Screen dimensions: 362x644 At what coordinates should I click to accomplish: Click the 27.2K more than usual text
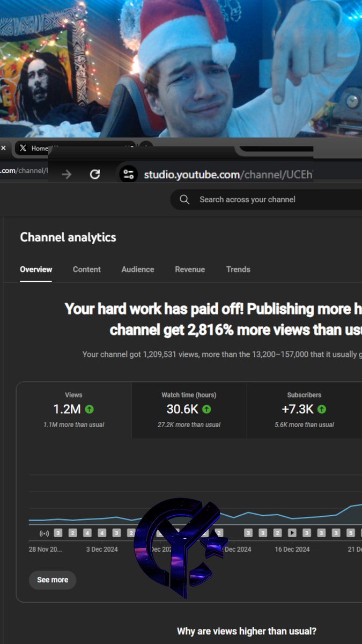tap(189, 425)
